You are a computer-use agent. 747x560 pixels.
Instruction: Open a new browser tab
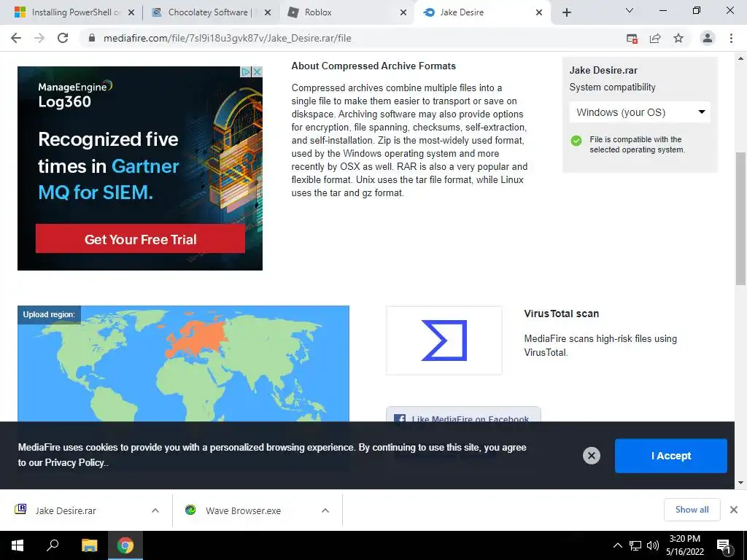coord(566,12)
